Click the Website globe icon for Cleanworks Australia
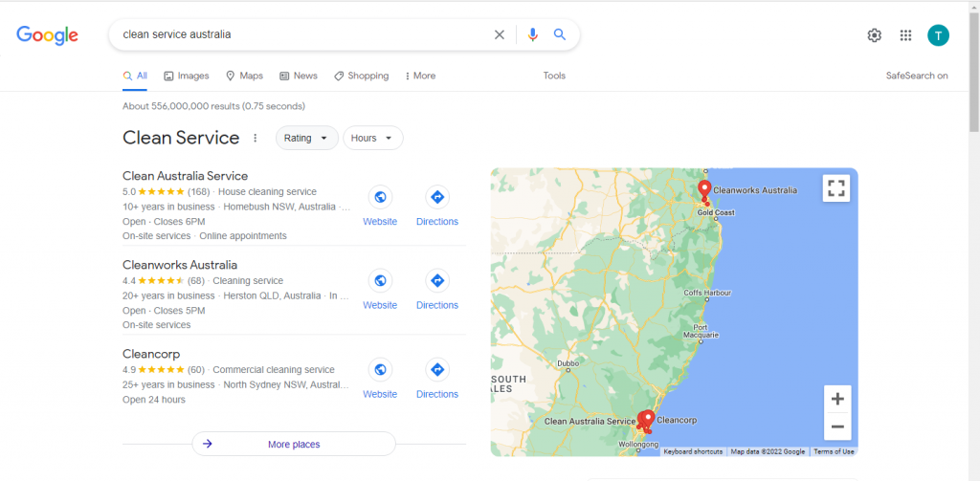Screen dimensions: 980x481 pos(380,281)
